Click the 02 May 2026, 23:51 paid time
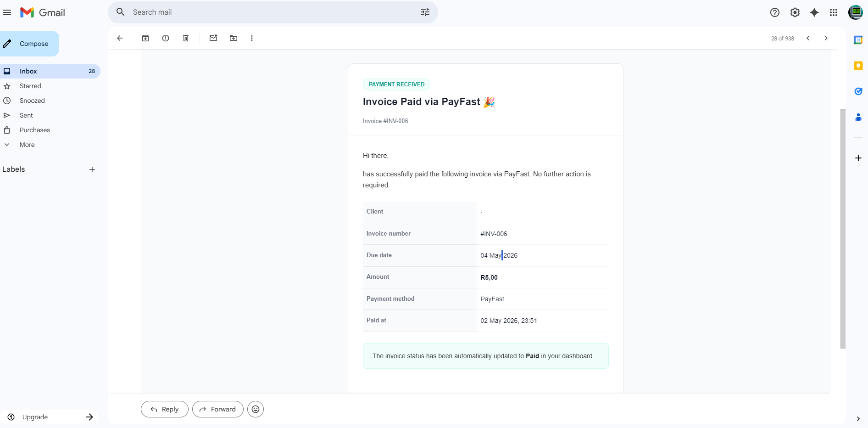This screenshot has width=868, height=428. pyautogui.click(x=509, y=321)
